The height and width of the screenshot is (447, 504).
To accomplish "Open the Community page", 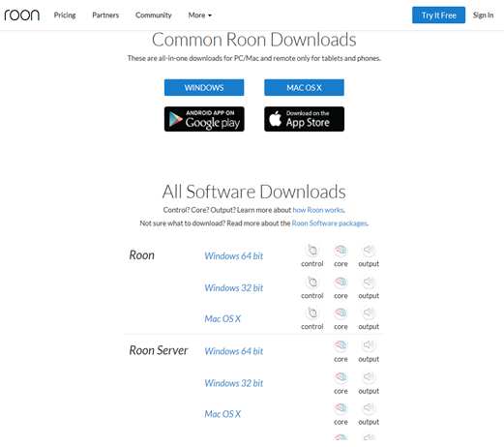I will tap(154, 15).
